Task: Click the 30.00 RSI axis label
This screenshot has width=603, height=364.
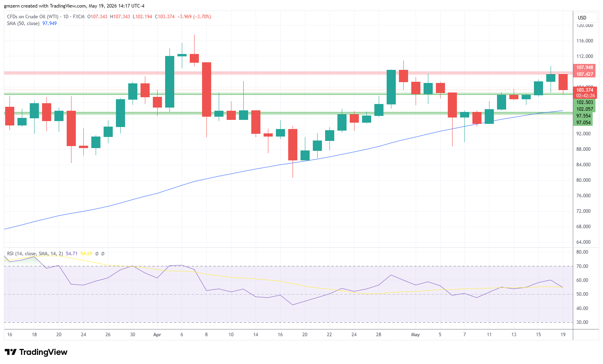Action: pyautogui.click(x=582, y=322)
